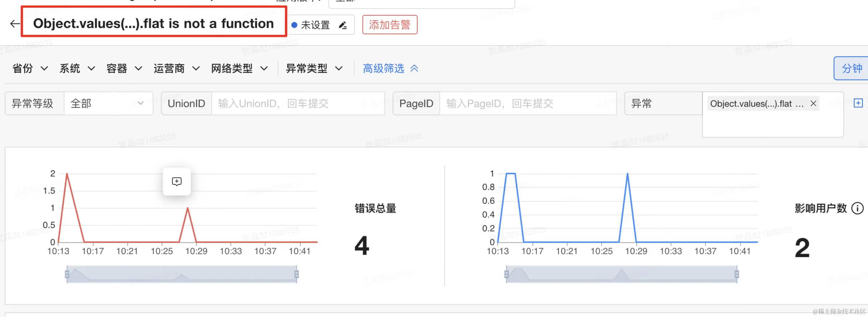Select the 分钟 granularity button

click(851, 68)
